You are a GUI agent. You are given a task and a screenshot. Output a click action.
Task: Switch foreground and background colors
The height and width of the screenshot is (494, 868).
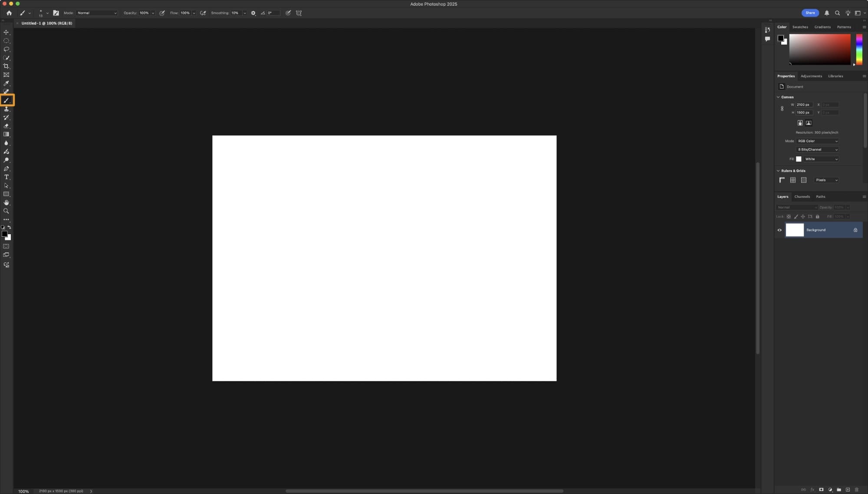9,227
